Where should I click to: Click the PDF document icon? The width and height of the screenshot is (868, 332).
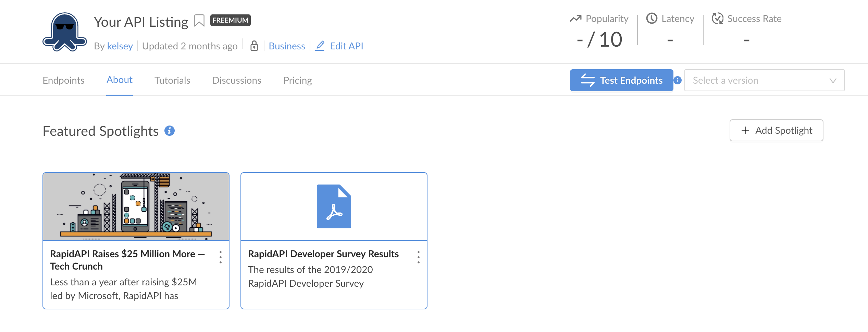pyautogui.click(x=334, y=206)
